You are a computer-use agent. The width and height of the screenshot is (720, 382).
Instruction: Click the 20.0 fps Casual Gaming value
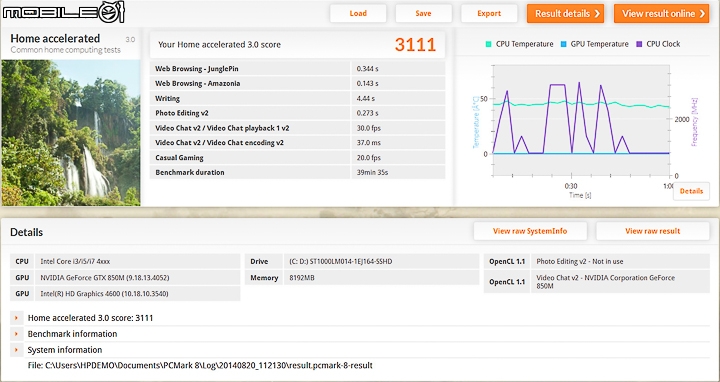pyautogui.click(x=369, y=157)
